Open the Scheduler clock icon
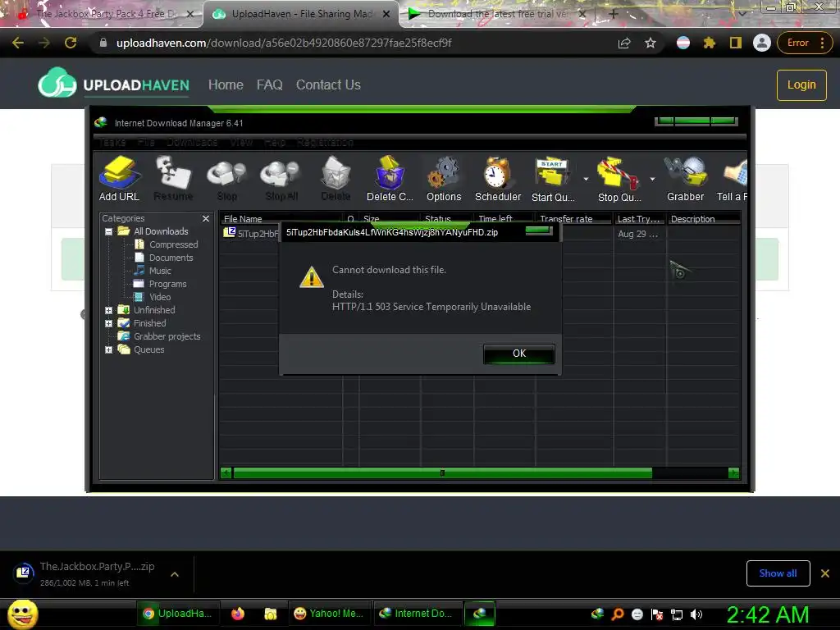 pyautogui.click(x=498, y=178)
